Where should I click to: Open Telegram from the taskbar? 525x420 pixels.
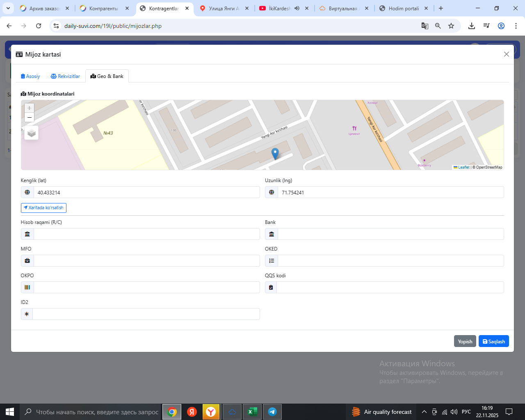point(272,412)
